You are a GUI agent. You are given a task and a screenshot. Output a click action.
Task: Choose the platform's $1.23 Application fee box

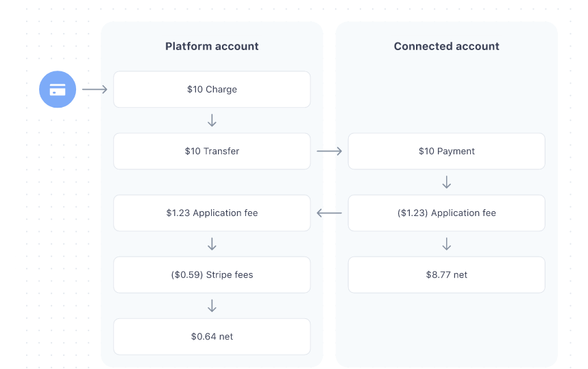coord(212,213)
